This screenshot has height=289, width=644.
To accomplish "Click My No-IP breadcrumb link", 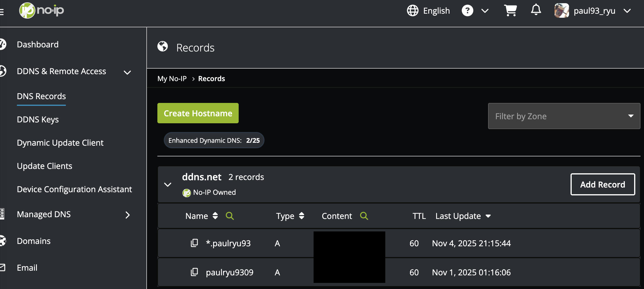I will pos(172,79).
